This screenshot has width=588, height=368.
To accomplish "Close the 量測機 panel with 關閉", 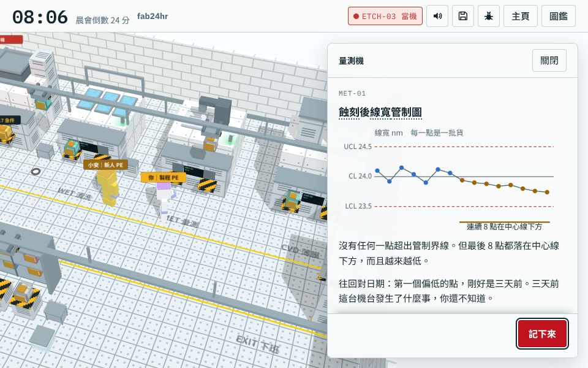I will tap(549, 61).
